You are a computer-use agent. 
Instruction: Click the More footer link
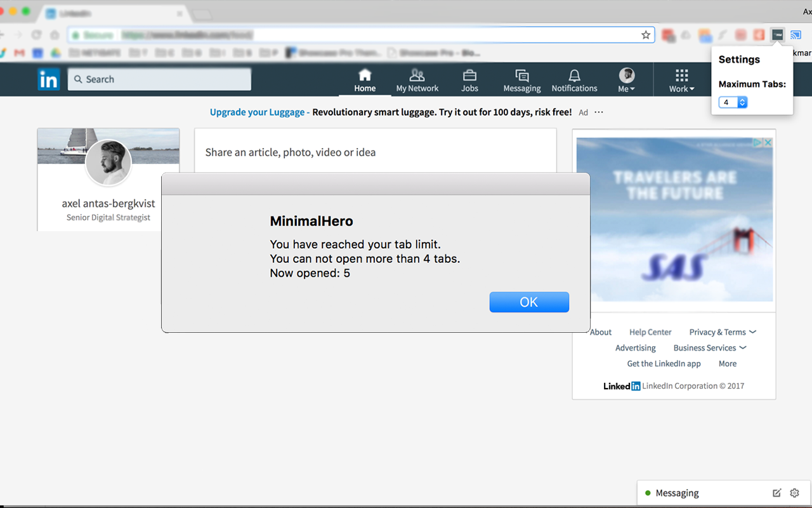[728, 364]
